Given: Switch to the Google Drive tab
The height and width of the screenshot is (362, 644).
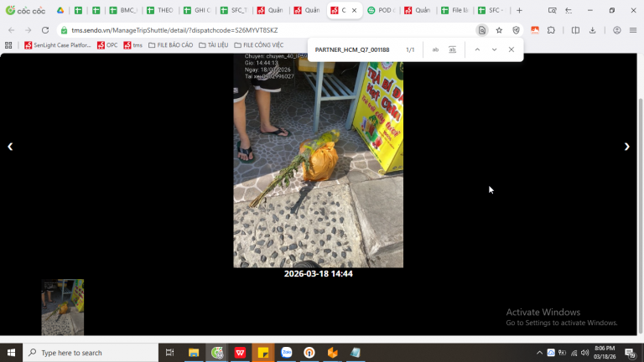Looking at the screenshot, I should 60,10.
